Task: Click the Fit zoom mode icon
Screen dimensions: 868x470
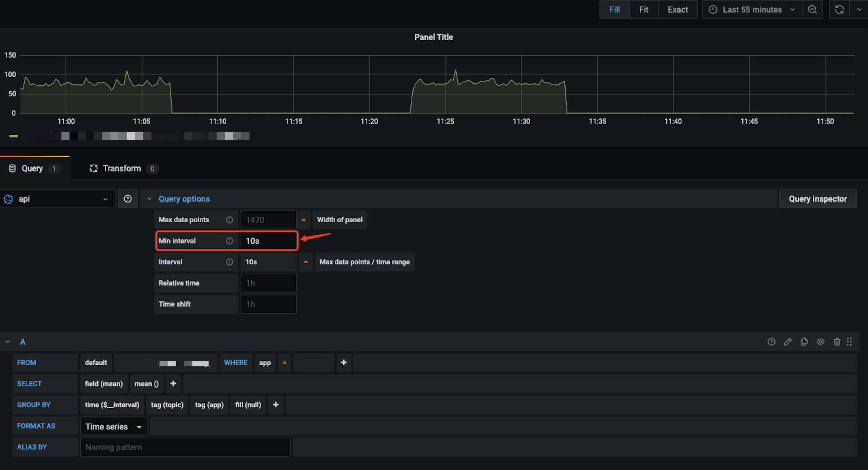Action: tap(643, 9)
